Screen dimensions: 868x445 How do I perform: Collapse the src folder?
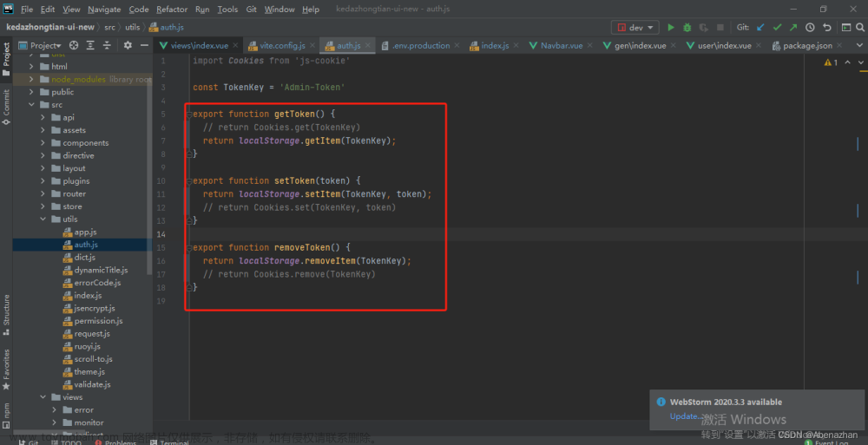pyautogui.click(x=31, y=105)
